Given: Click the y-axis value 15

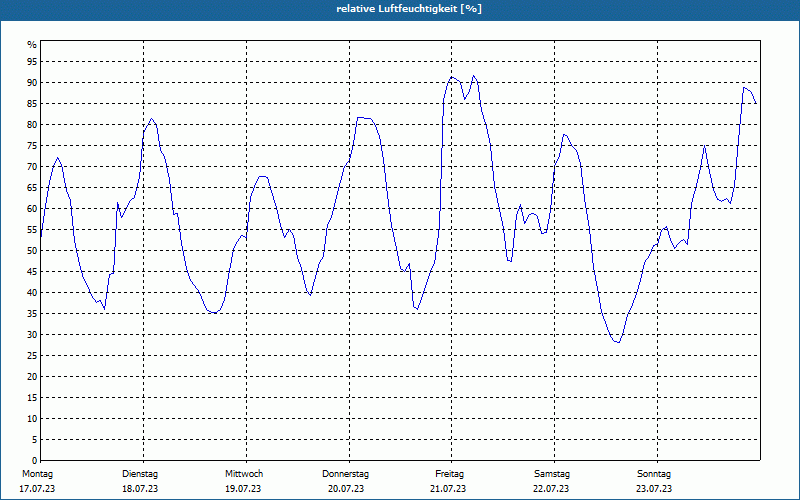Looking at the screenshot, I should click(32, 397).
